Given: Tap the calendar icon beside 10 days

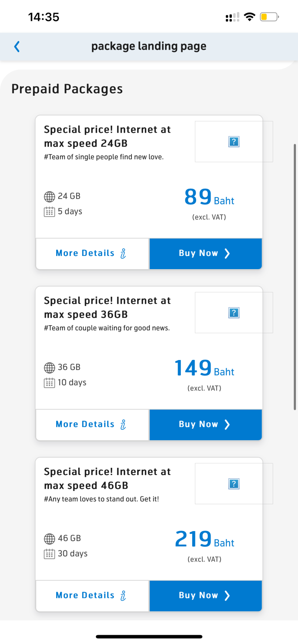Looking at the screenshot, I should 49,383.
